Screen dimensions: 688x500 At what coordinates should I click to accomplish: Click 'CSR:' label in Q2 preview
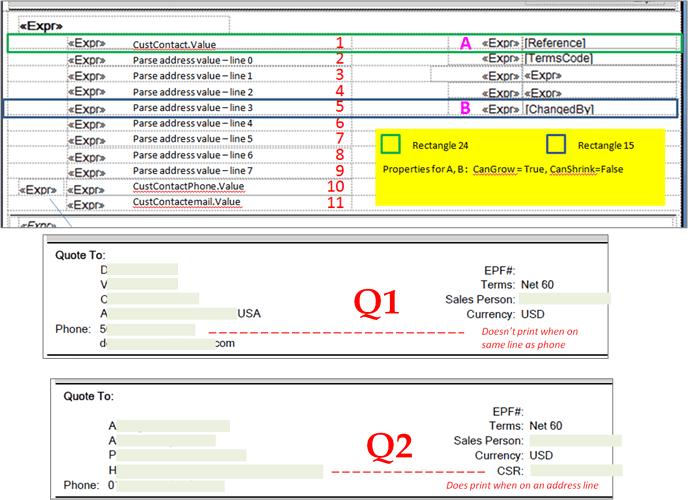click(x=510, y=471)
